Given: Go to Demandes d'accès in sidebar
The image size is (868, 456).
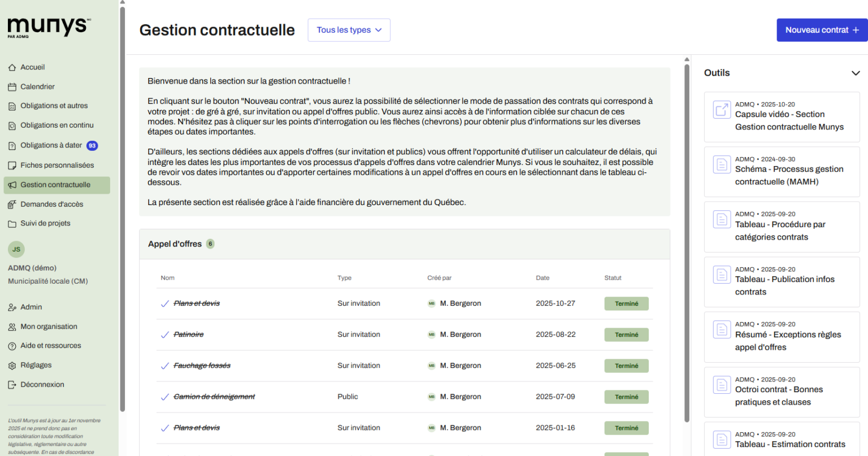Looking at the screenshot, I should pyautogui.click(x=51, y=204).
